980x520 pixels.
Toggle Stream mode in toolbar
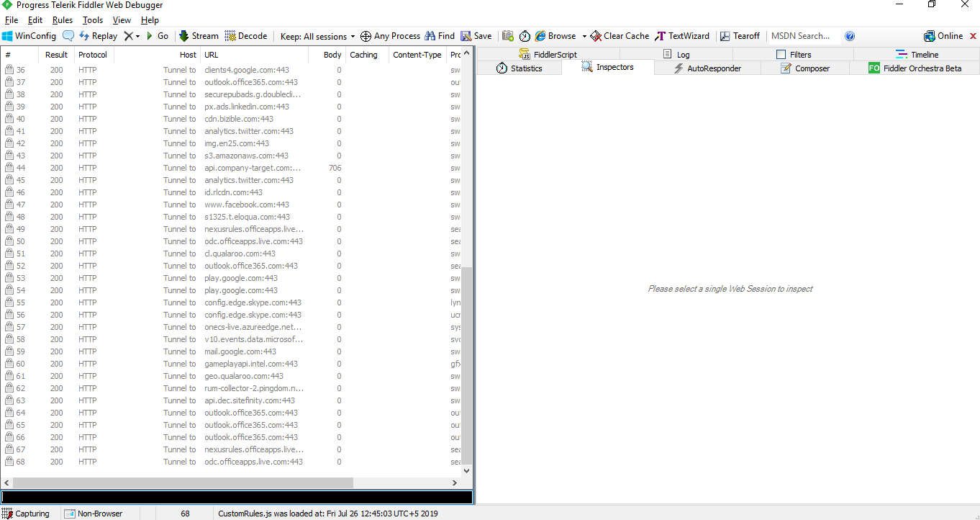(x=199, y=36)
